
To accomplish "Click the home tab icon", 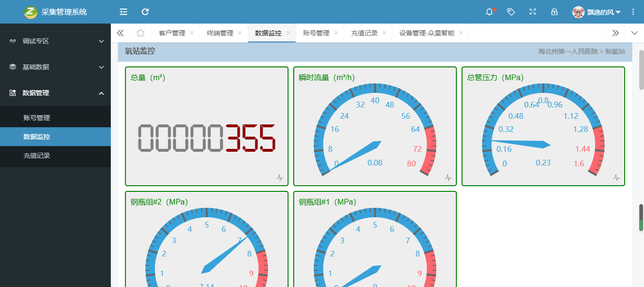I will (x=140, y=33).
